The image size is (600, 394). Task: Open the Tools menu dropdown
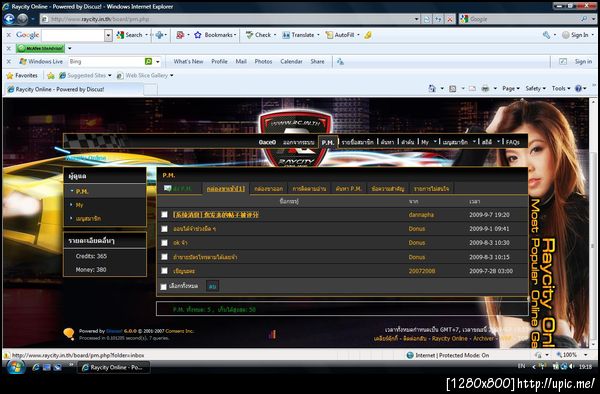[x=561, y=88]
